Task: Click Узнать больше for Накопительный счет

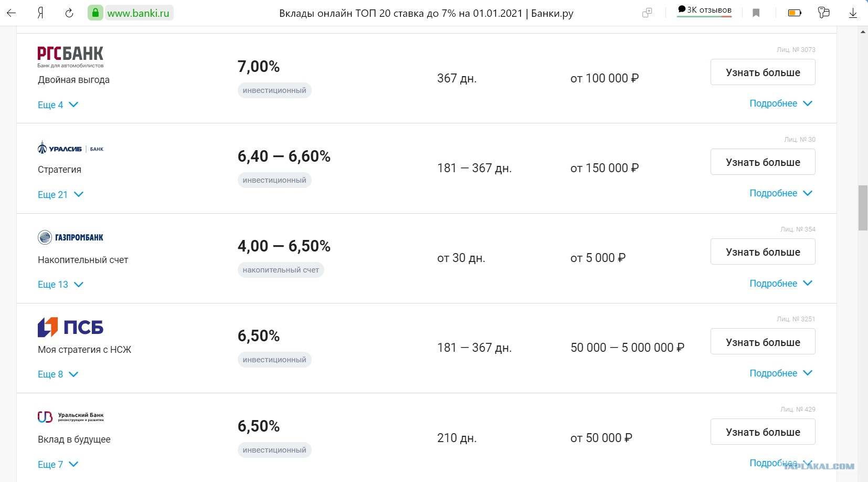Action: tap(763, 252)
